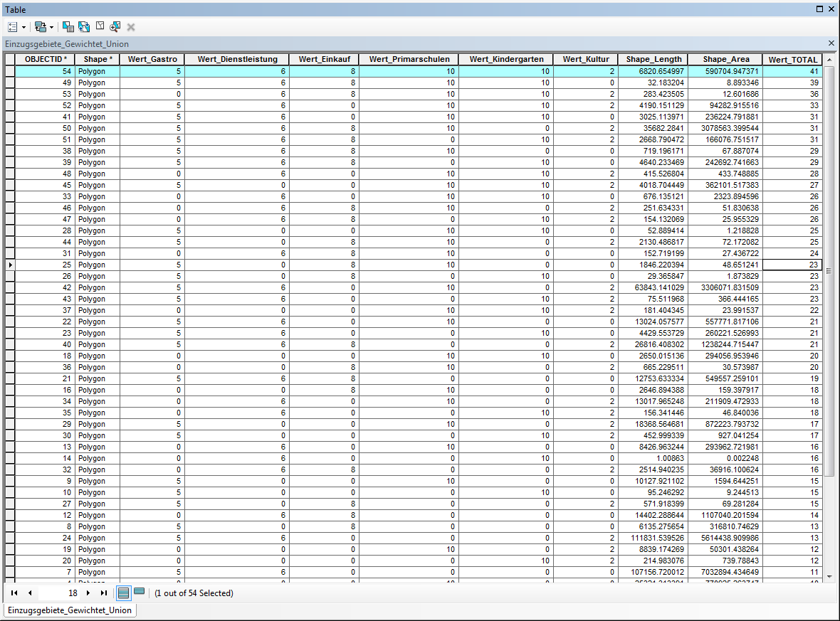Select row with OBJECTID 49
This screenshot has width=840, height=621.
point(10,83)
